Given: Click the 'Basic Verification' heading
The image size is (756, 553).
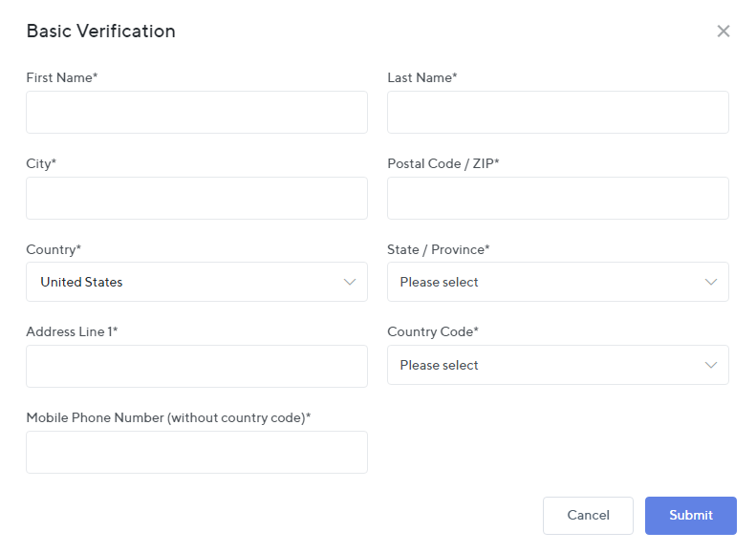Looking at the screenshot, I should pos(101,31).
